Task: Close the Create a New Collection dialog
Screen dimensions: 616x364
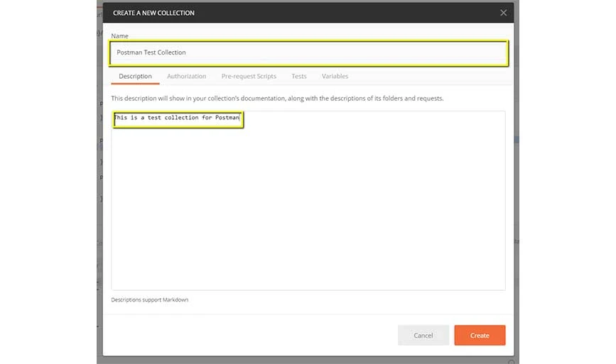Action: [x=503, y=13]
